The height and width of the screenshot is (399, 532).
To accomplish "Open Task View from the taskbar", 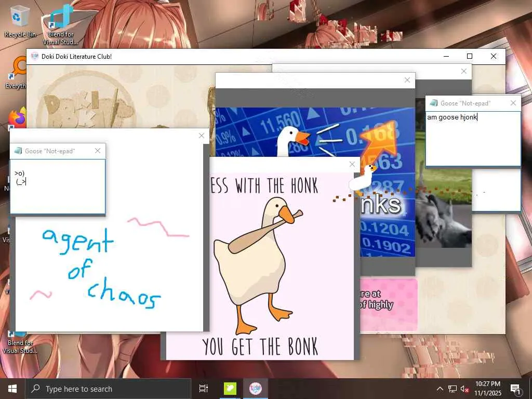I will coord(204,389).
